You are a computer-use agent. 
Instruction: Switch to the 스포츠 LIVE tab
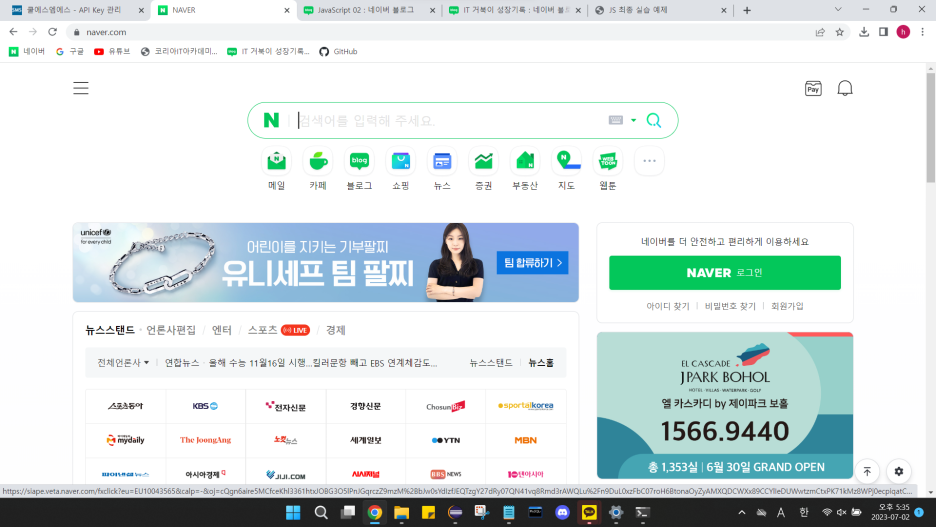tap(279, 330)
